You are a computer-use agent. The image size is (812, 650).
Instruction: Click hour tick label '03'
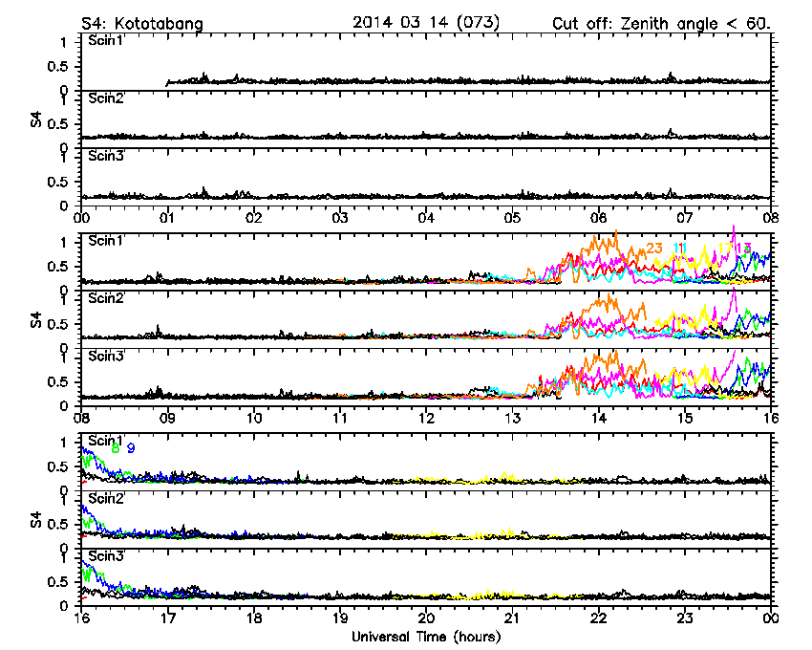[x=340, y=218]
